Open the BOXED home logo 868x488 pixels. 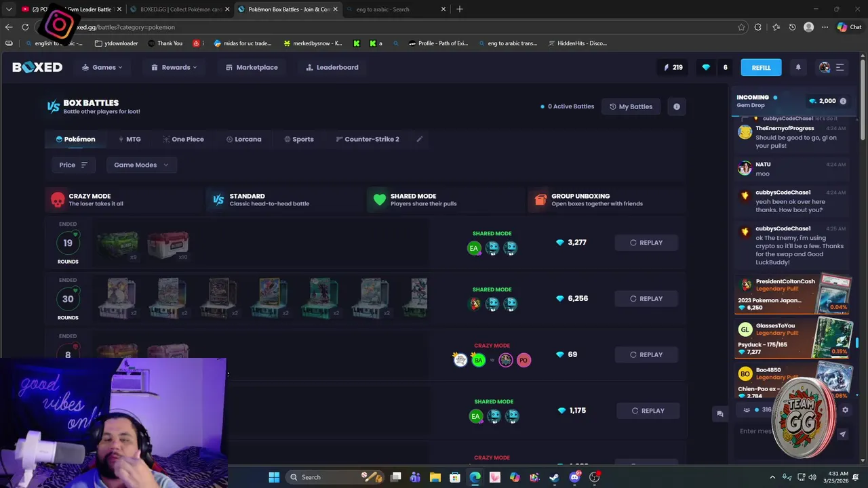pyautogui.click(x=37, y=67)
